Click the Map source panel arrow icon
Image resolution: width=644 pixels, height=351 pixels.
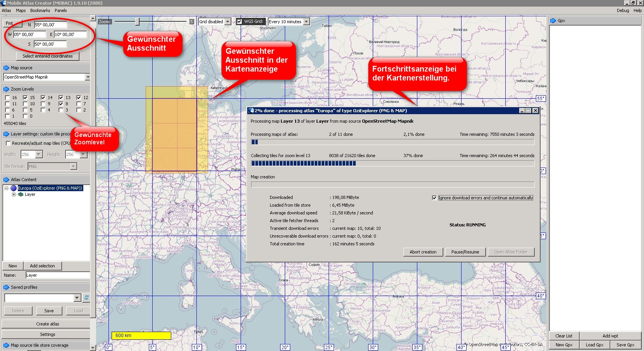click(6, 68)
